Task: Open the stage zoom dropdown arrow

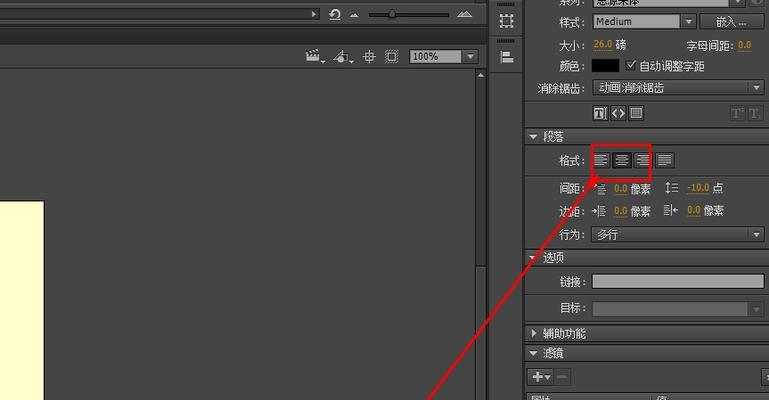Action: tap(471, 57)
